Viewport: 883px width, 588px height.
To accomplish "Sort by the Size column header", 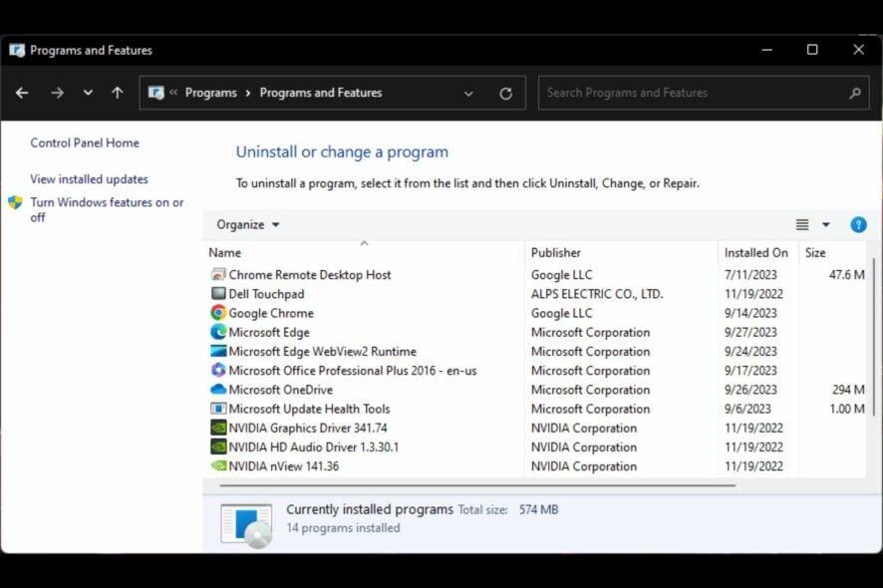I will click(x=815, y=253).
